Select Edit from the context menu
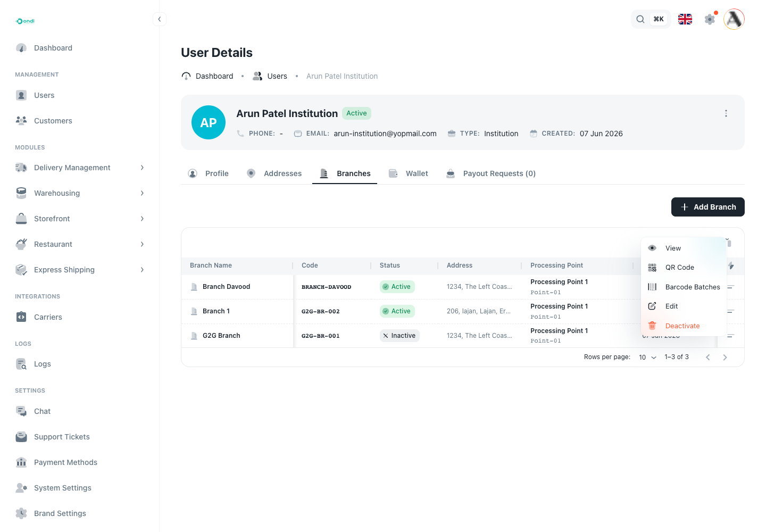The image size is (766, 532). 684,306
